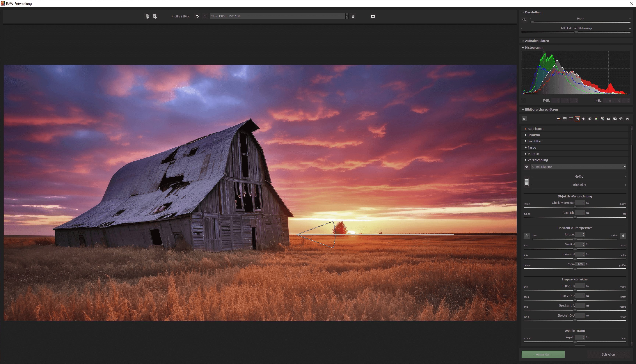Click the brain-shaped icon

(621, 119)
